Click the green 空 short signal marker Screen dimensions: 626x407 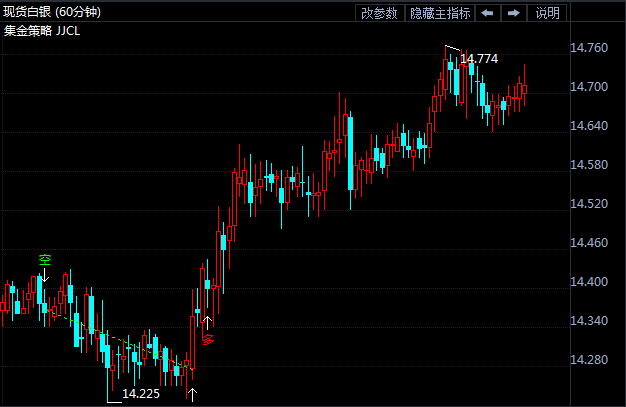(45, 260)
